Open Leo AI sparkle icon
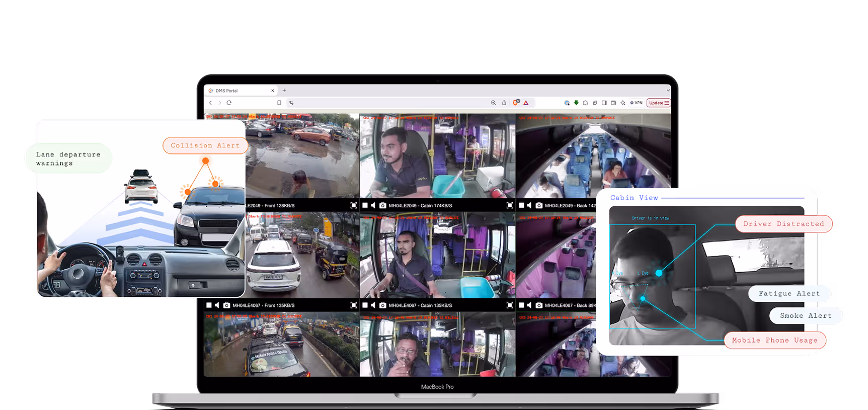868x410 pixels. 623,103
